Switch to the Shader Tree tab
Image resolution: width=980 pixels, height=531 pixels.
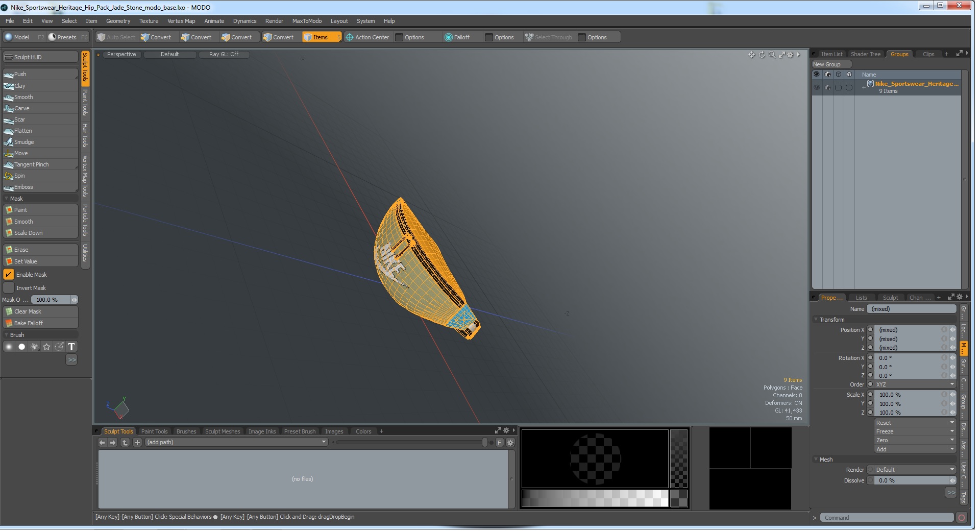pyautogui.click(x=866, y=55)
